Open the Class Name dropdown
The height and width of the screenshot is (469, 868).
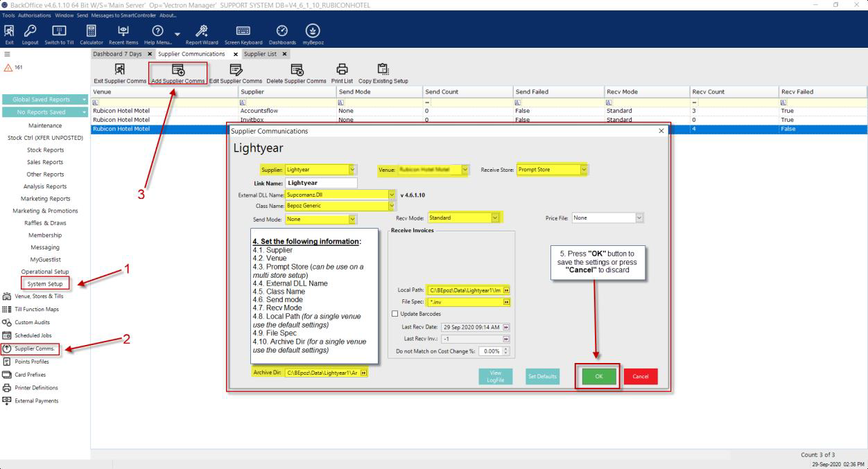(x=392, y=206)
